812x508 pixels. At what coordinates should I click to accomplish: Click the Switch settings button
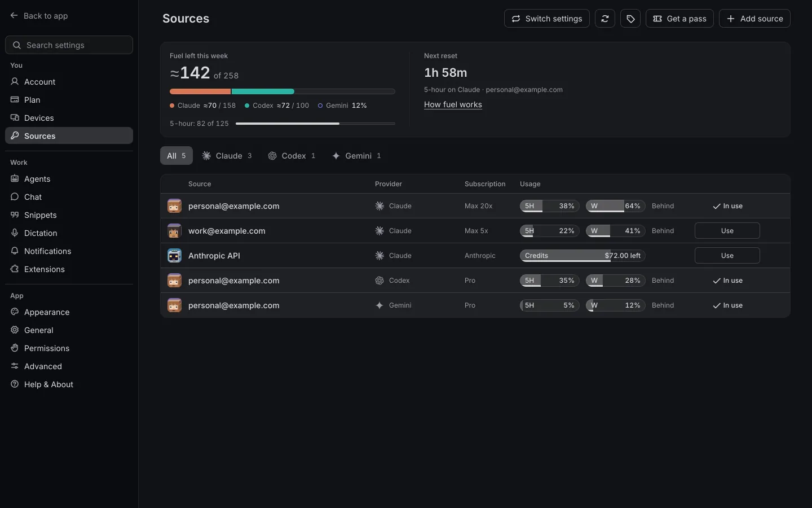tap(547, 19)
